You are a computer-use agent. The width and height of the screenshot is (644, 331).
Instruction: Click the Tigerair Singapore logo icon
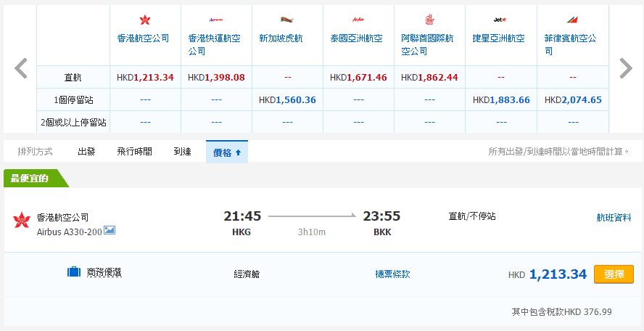coord(286,20)
